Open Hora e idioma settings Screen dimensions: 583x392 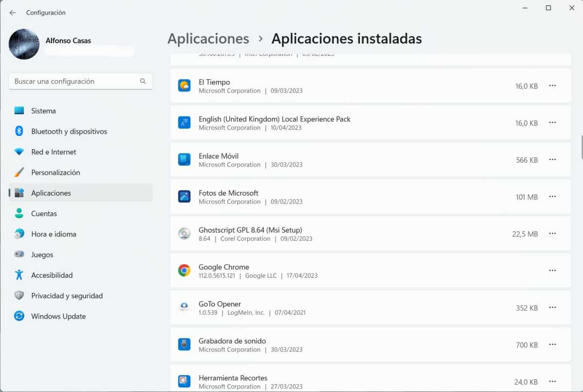tap(81, 234)
